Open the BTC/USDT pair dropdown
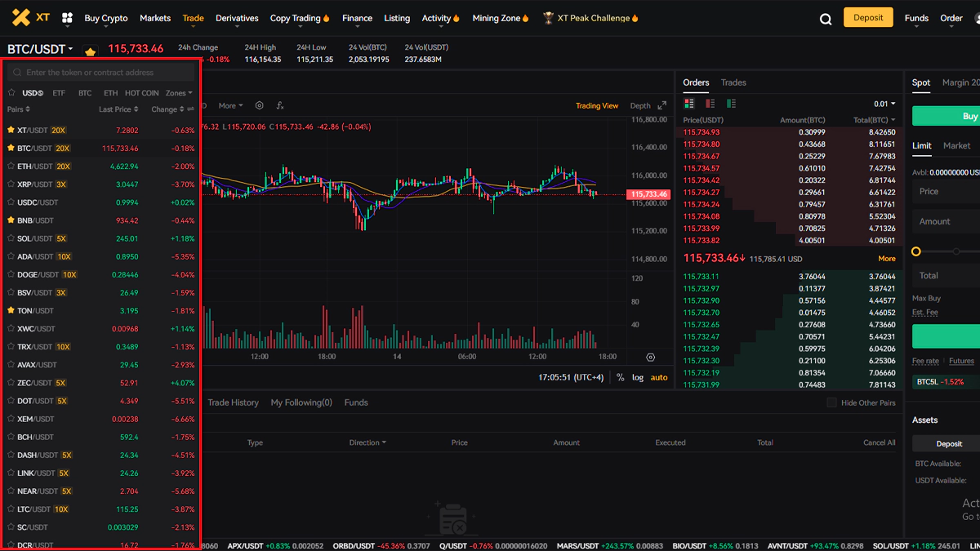The image size is (980, 551). pos(40,50)
